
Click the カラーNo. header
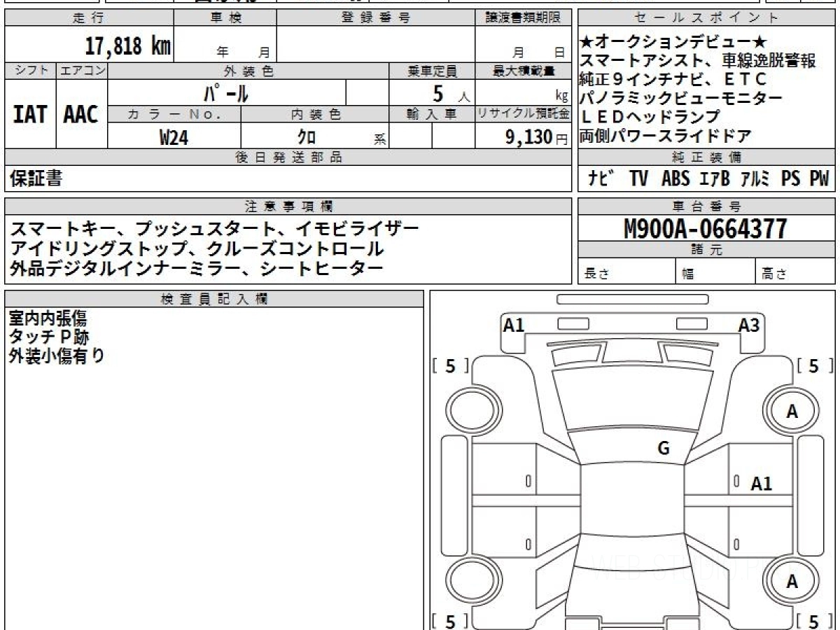click(x=174, y=114)
